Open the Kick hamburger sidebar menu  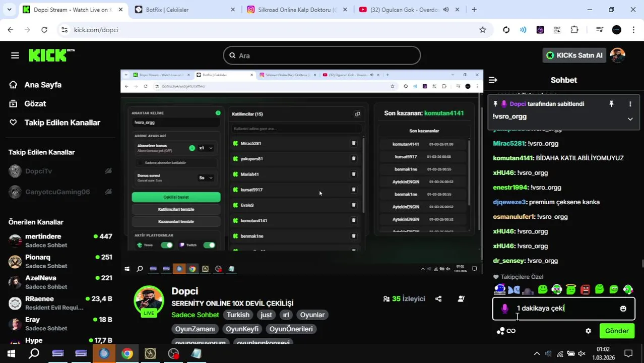point(15,55)
